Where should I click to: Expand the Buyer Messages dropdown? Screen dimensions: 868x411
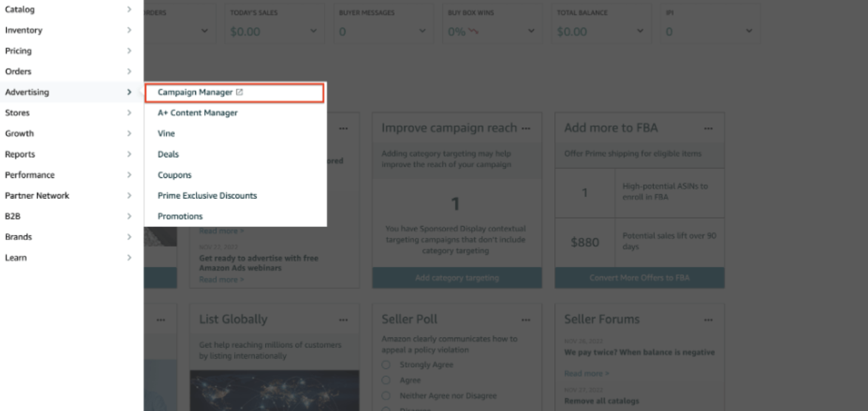[x=422, y=32]
